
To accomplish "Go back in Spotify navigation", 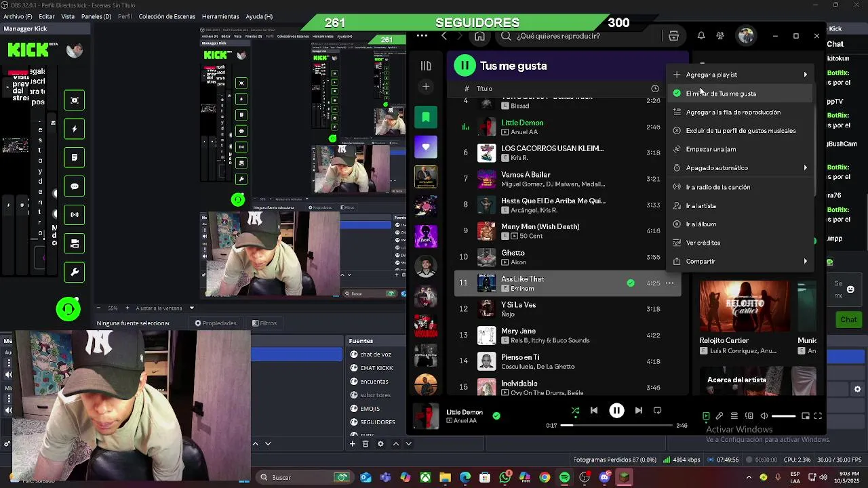I will [x=444, y=36].
